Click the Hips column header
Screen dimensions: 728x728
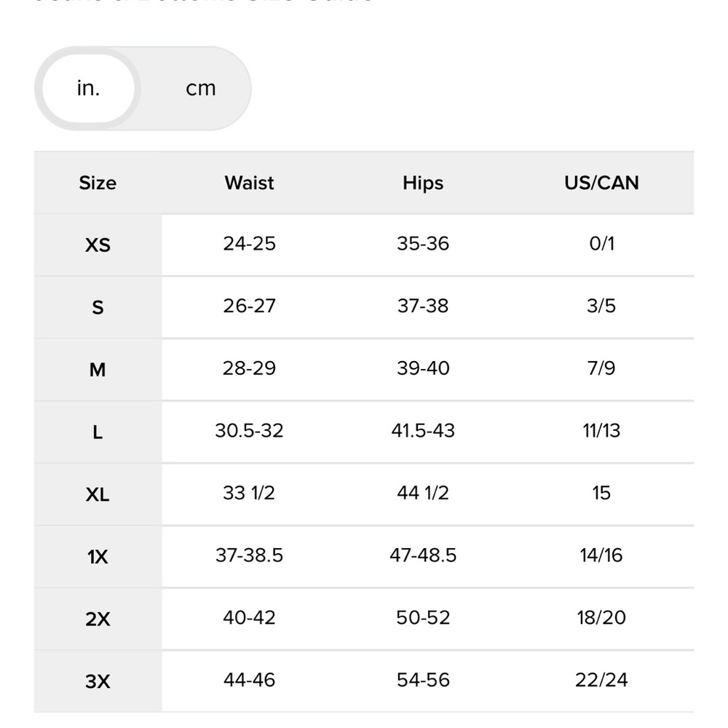click(423, 183)
